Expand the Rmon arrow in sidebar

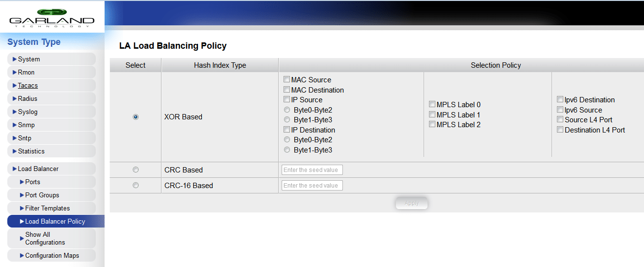click(15, 72)
